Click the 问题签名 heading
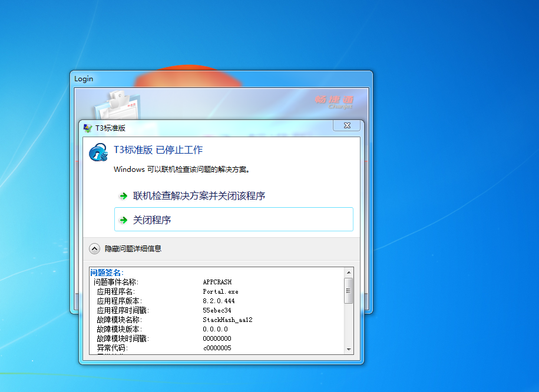The width and height of the screenshot is (539, 392). (107, 273)
